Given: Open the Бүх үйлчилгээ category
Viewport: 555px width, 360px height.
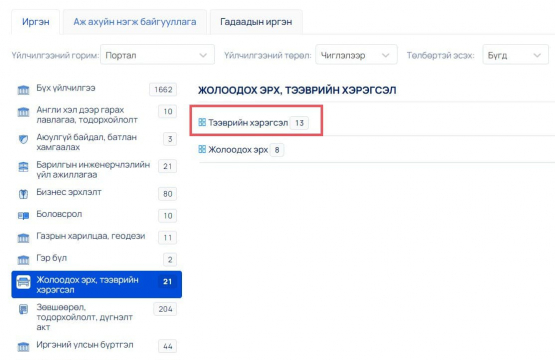Looking at the screenshot, I should click(66, 88).
